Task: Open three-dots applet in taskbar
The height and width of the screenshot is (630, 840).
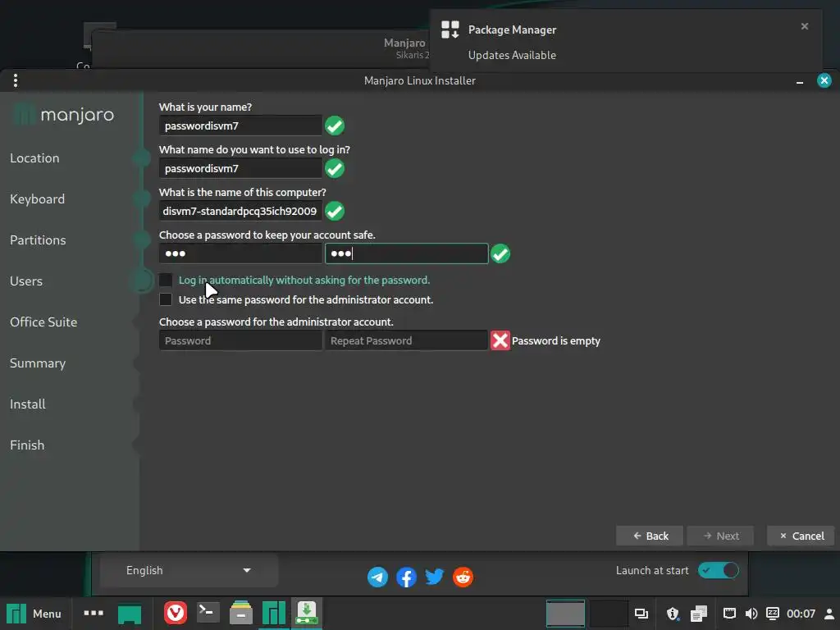Action: 94,613
